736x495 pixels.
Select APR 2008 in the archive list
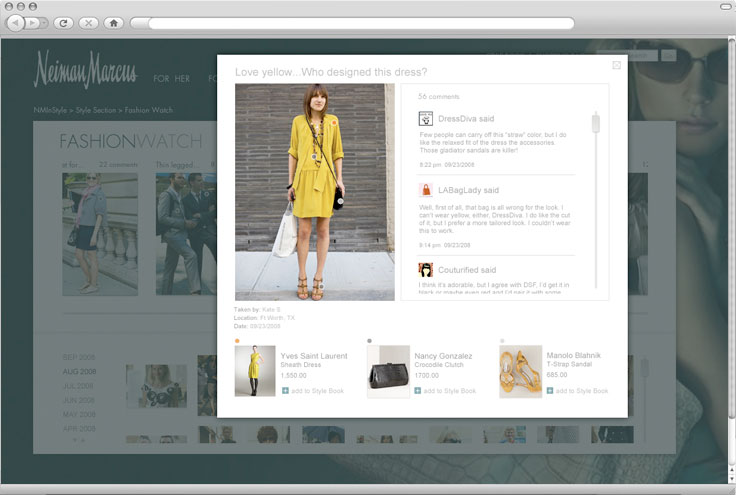point(79,428)
